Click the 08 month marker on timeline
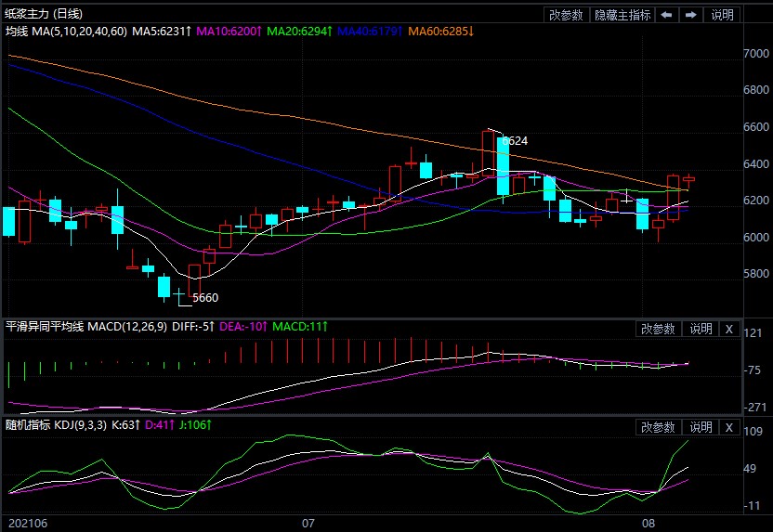This screenshot has width=773, height=532. (649, 523)
